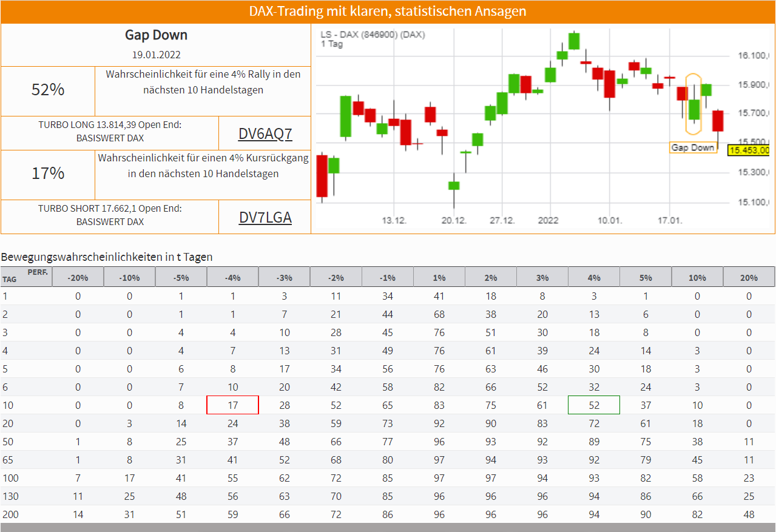Click the 20% column header
The image size is (776, 532).
[x=749, y=277]
